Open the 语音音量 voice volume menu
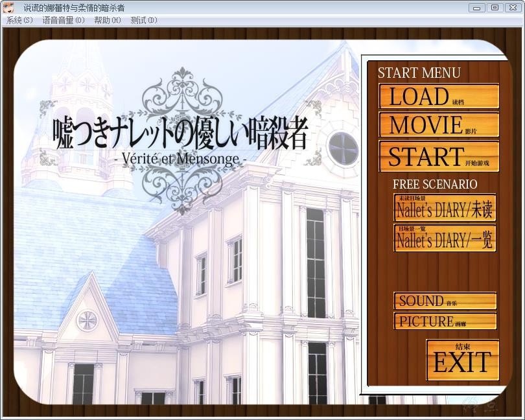The width and height of the screenshot is (525, 420). click(64, 20)
